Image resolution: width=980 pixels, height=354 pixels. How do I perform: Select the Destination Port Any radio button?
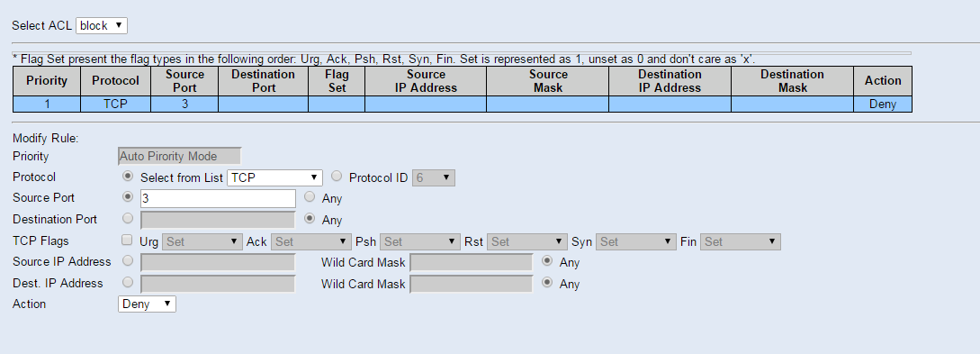click(310, 218)
